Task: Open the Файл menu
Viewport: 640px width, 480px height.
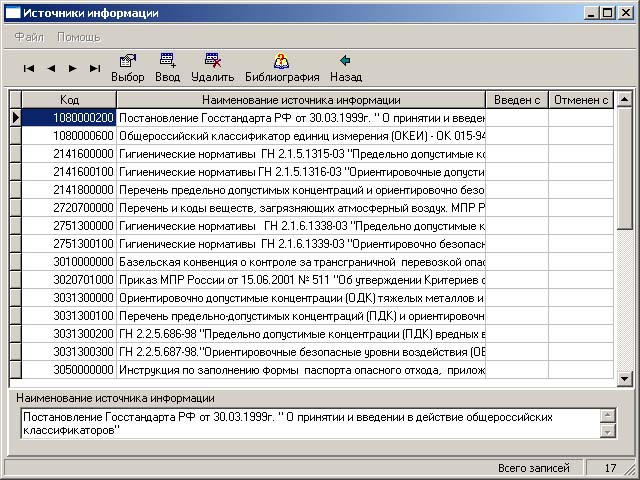Action: click(x=28, y=37)
